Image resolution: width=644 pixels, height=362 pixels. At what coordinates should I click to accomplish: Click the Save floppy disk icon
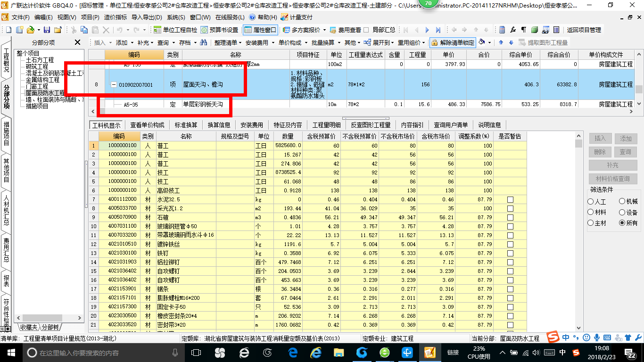[47, 30]
